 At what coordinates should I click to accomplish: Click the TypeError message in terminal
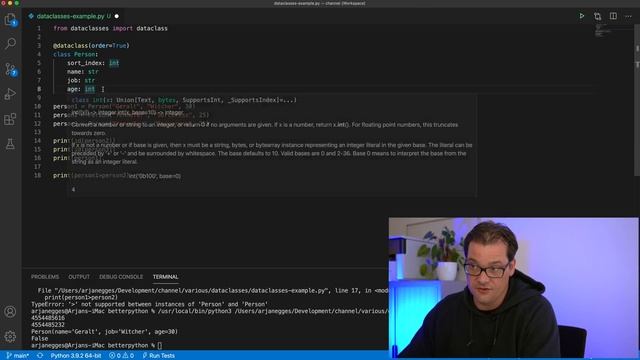[x=149, y=304]
